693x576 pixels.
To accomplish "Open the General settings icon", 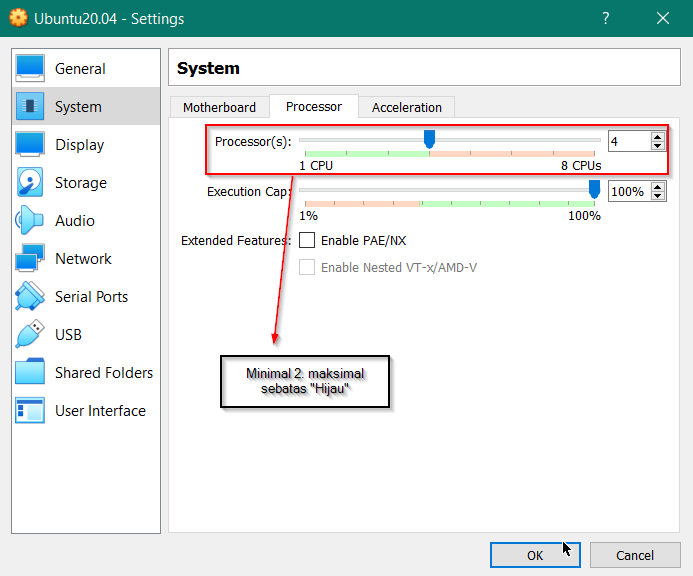I will [x=30, y=69].
